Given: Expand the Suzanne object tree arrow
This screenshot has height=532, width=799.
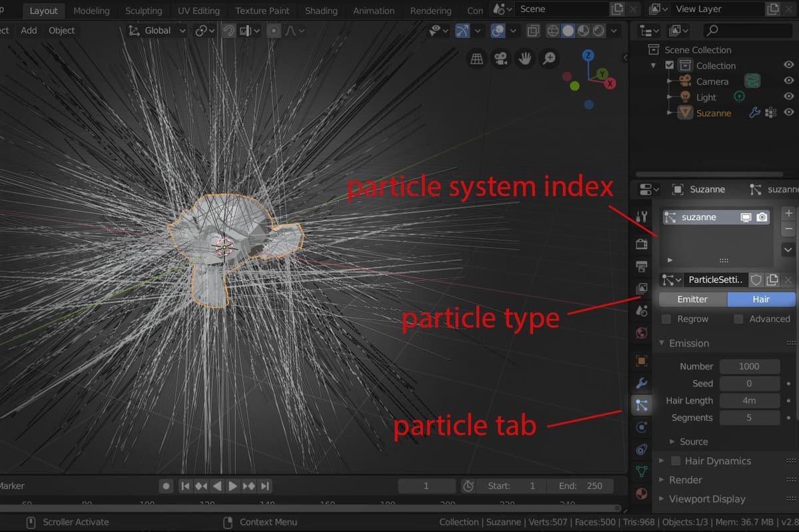Looking at the screenshot, I should click(x=670, y=113).
